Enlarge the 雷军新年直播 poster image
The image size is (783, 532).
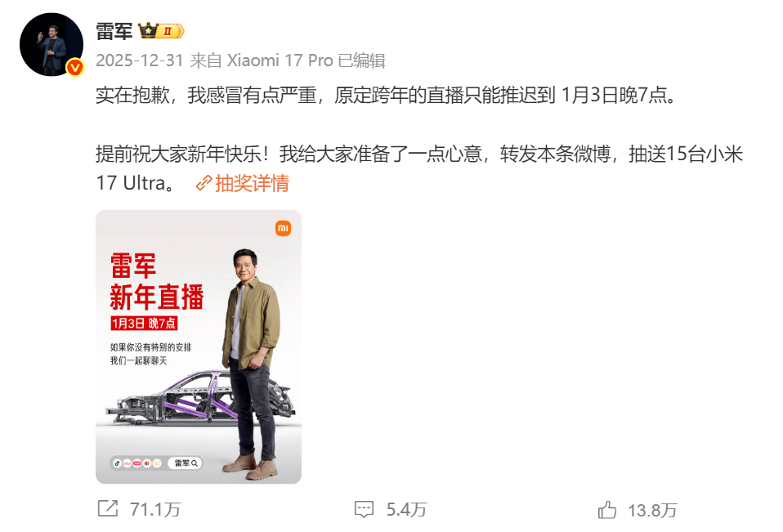[x=199, y=346]
